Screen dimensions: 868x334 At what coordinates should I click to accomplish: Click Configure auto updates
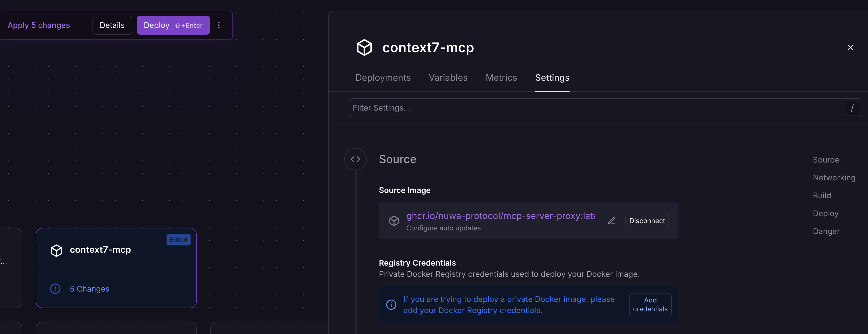(x=444, y=228)
